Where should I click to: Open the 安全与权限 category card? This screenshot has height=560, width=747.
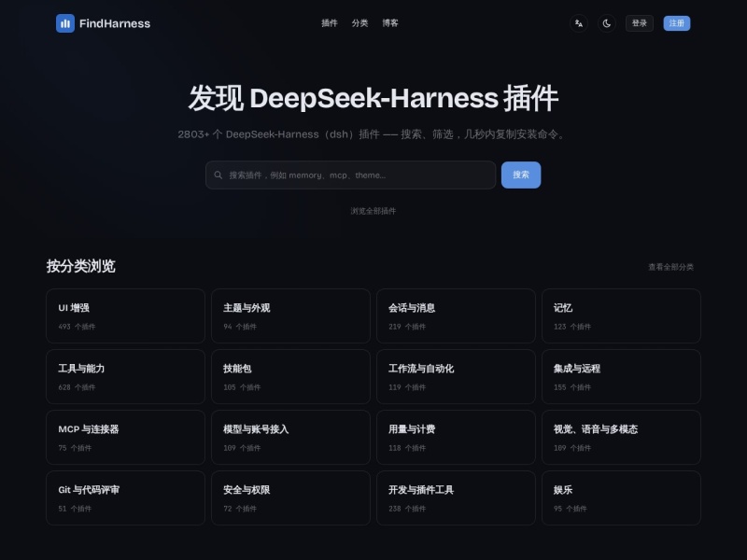point(290,498)
